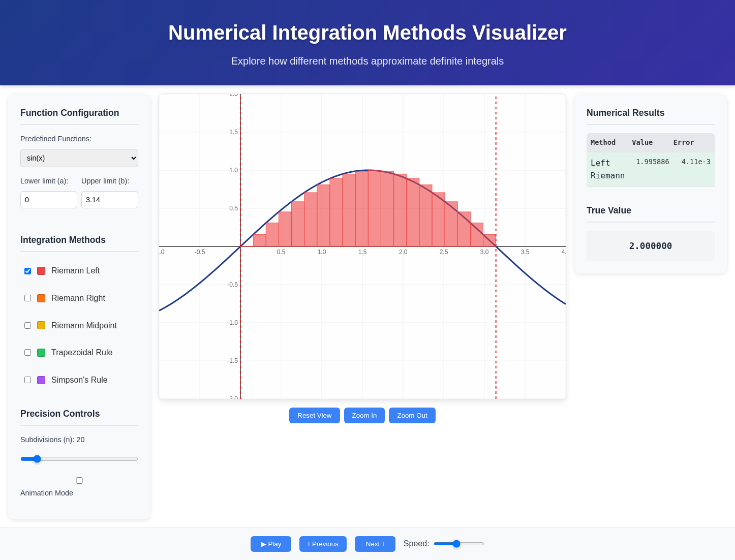
Task: Click the Reset View button
Action: pos(314,415)
